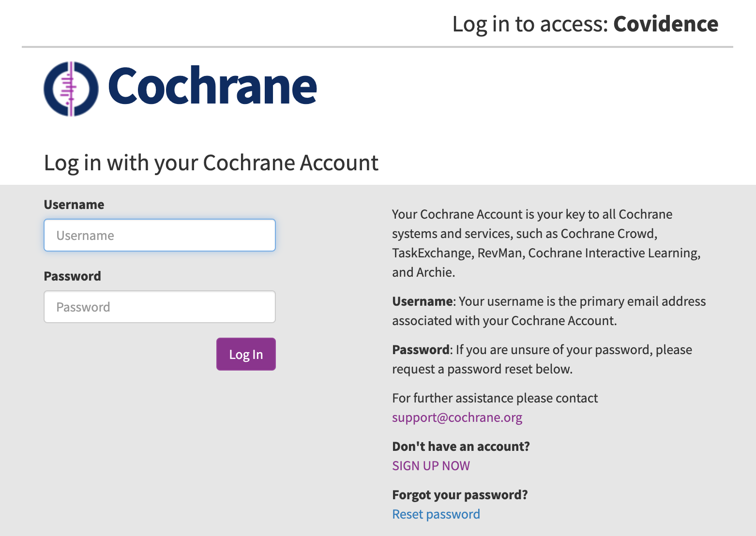756x536 pixels.
Task: Click the "Log in to access:" header text
Action: pos(530,24)
